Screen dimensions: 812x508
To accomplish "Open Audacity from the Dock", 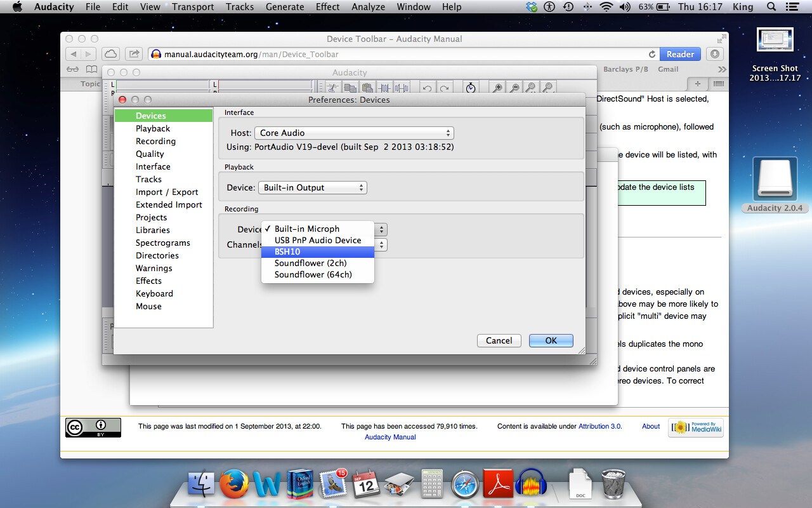I will (530, 485).
